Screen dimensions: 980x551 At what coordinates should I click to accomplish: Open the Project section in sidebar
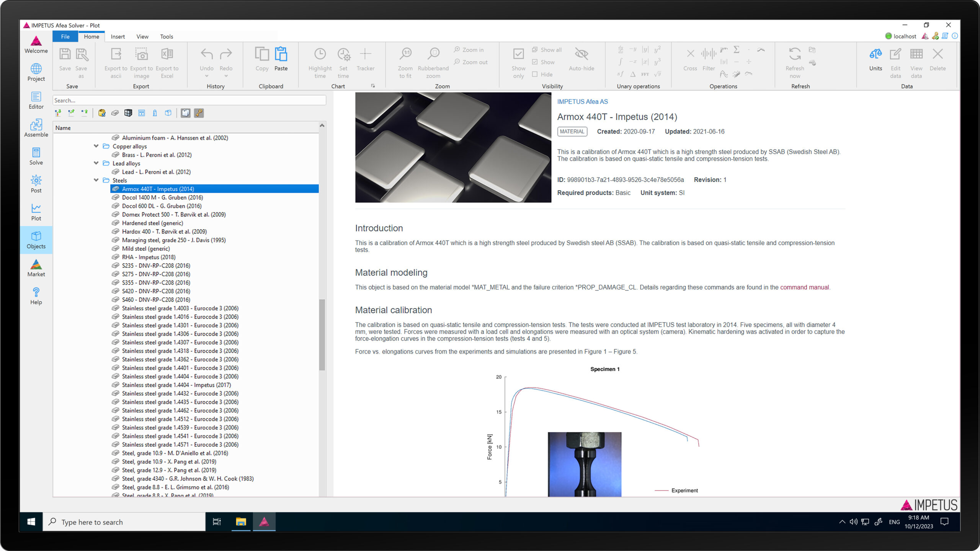pyautogui.click(x=36, y=72)
